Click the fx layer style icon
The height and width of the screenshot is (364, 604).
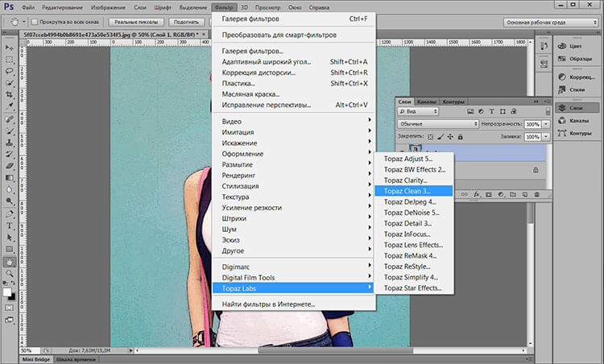pyautogui.click(x=478, y=195)
